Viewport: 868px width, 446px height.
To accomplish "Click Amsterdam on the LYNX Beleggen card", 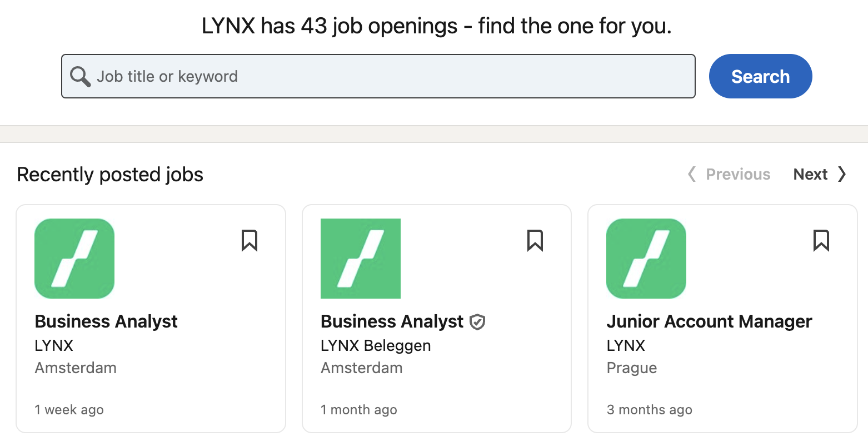I will (362, 368).
